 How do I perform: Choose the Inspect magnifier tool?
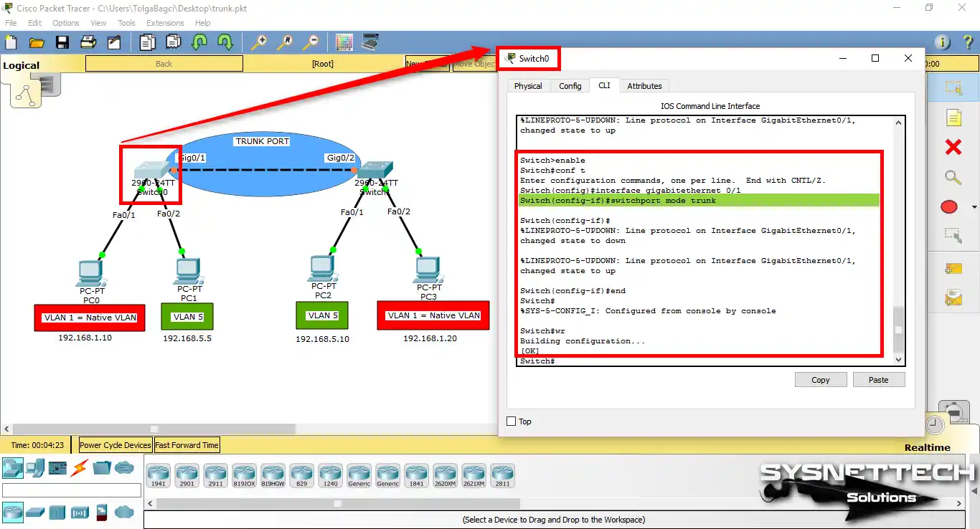coord(953,177)
